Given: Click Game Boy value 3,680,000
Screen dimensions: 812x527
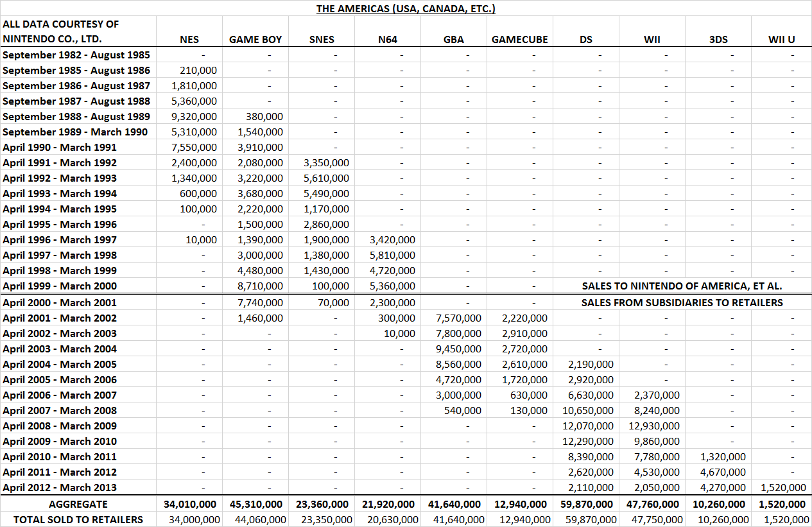Looking at the screenshot, I should tap(261, 193).
